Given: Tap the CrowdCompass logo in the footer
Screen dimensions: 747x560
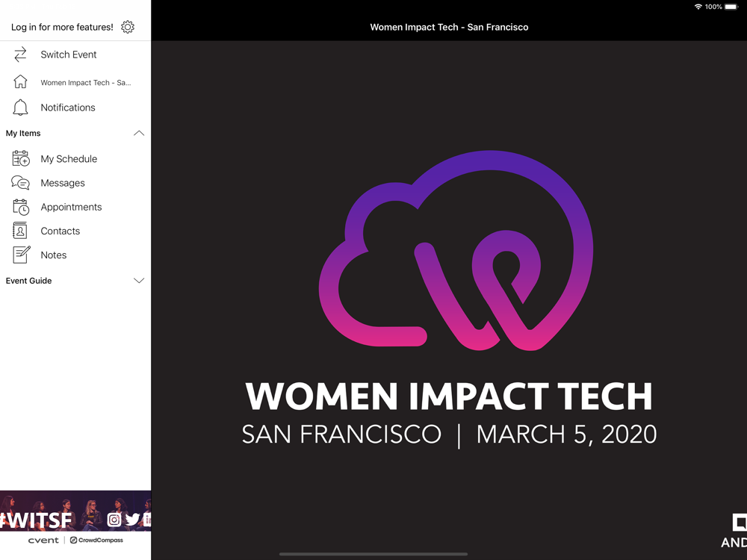Looking at the screenshot, I should [96, 541].
